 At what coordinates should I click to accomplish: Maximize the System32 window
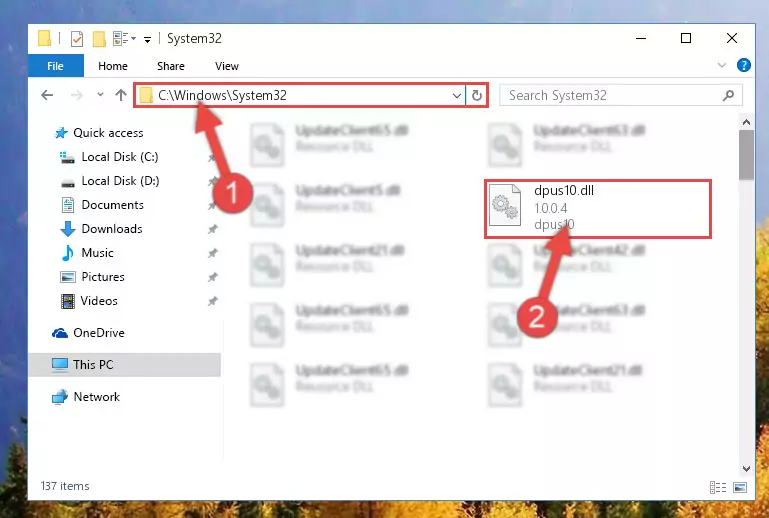pos(686,38)
